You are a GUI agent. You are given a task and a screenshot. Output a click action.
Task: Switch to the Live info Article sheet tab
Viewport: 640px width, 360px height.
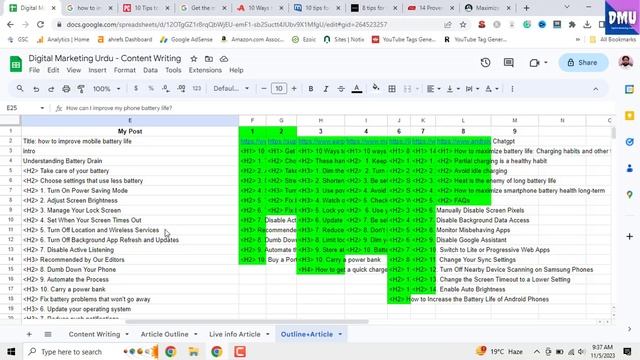tap(235, 334)
